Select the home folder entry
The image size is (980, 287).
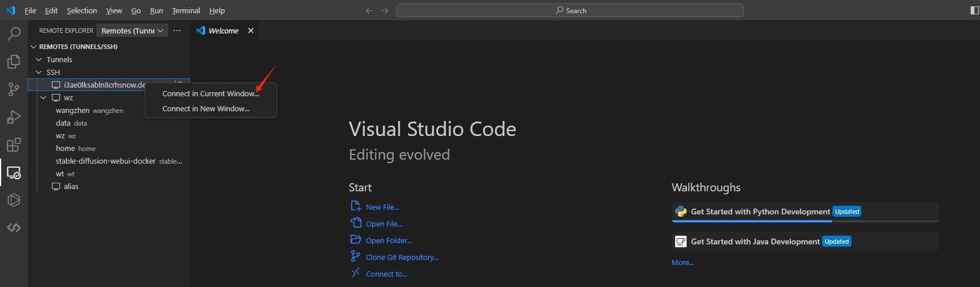click(109, 148)
